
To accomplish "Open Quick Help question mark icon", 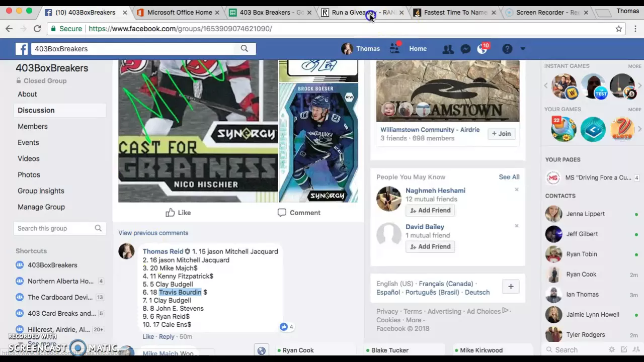I will (507, 49).
